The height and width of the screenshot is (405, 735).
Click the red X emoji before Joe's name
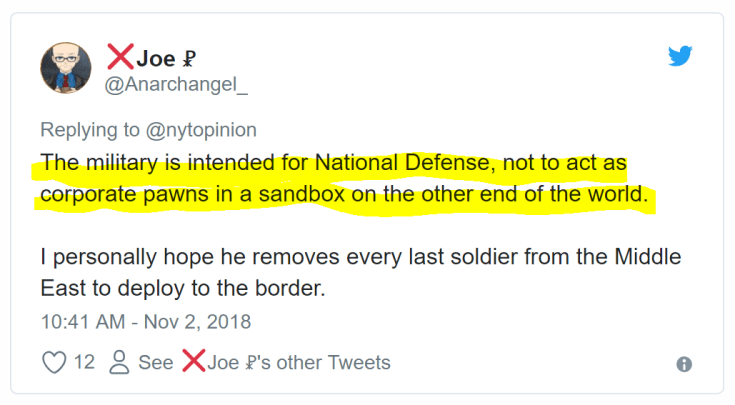119,58
